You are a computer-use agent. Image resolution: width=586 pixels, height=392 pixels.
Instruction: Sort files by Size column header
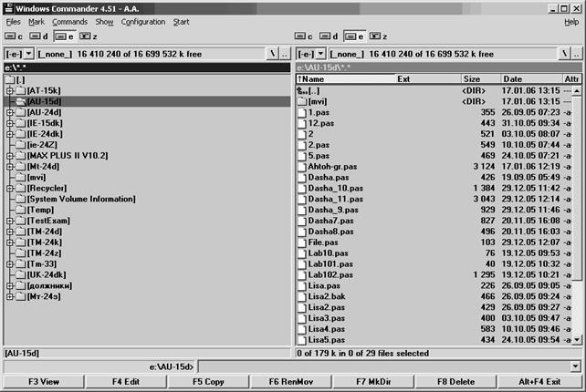point(481,78)
